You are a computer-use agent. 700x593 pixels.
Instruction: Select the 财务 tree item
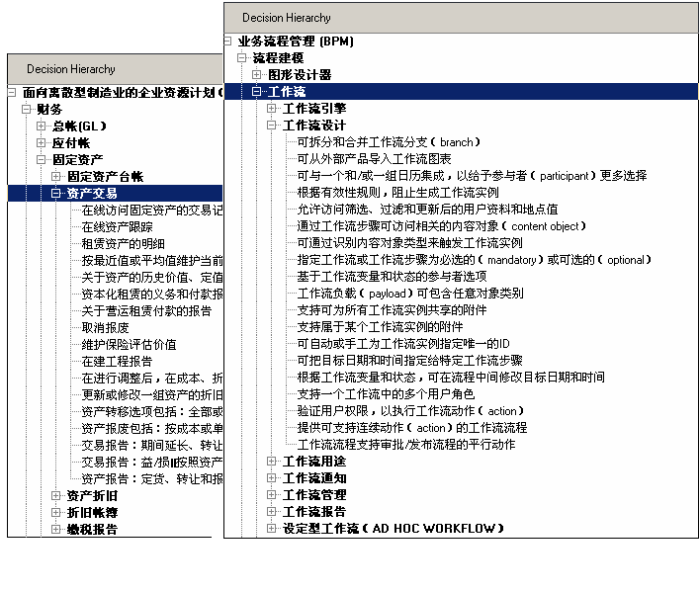49,110
